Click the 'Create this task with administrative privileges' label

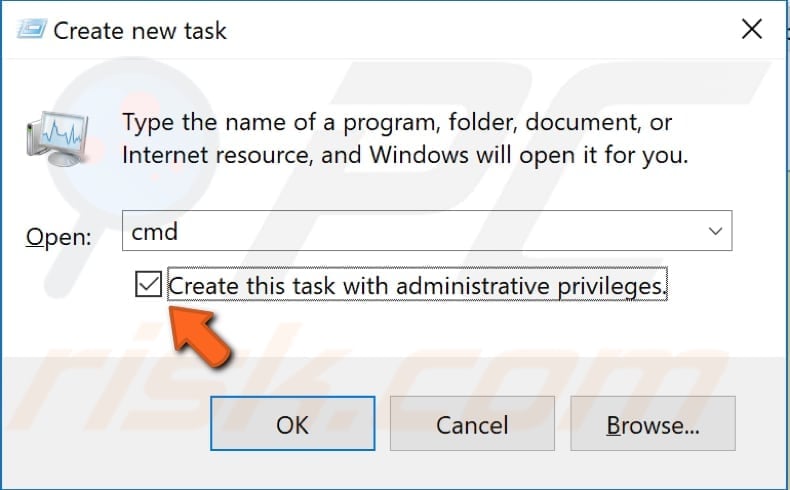coord(417,286)
